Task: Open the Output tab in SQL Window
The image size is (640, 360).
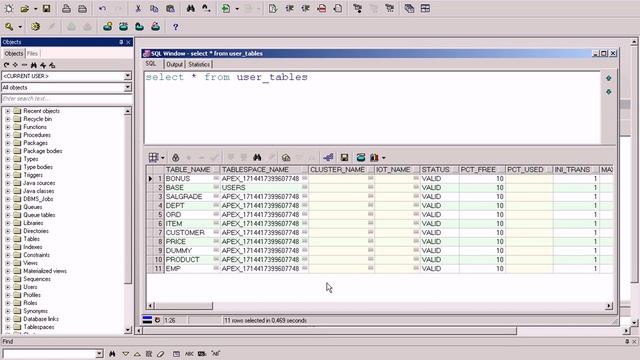Action: click(174, 64)
